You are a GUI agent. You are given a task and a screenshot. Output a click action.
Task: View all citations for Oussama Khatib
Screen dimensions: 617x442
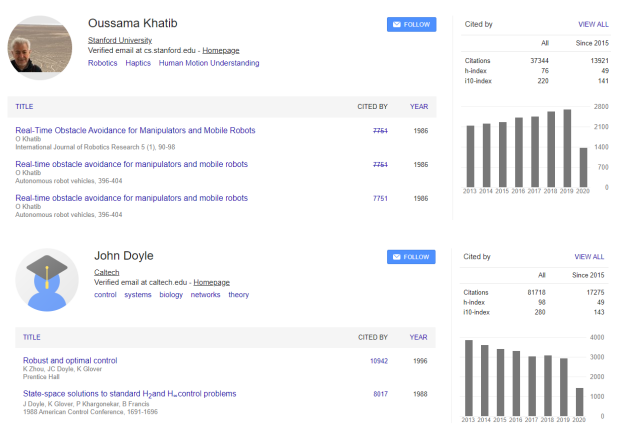pyautogui.click(x=592, y=24)
